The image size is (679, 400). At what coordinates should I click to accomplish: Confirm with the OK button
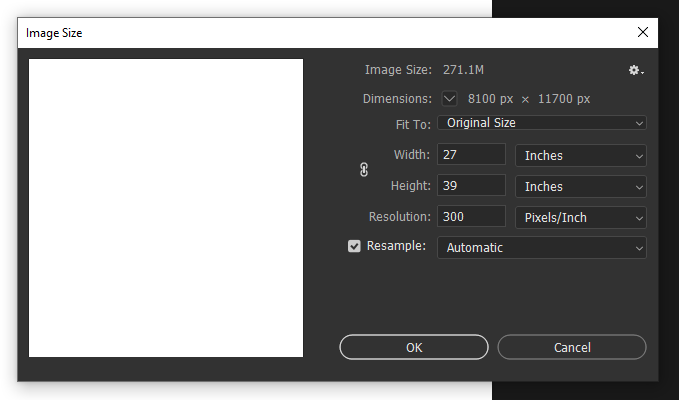[414, 347]
